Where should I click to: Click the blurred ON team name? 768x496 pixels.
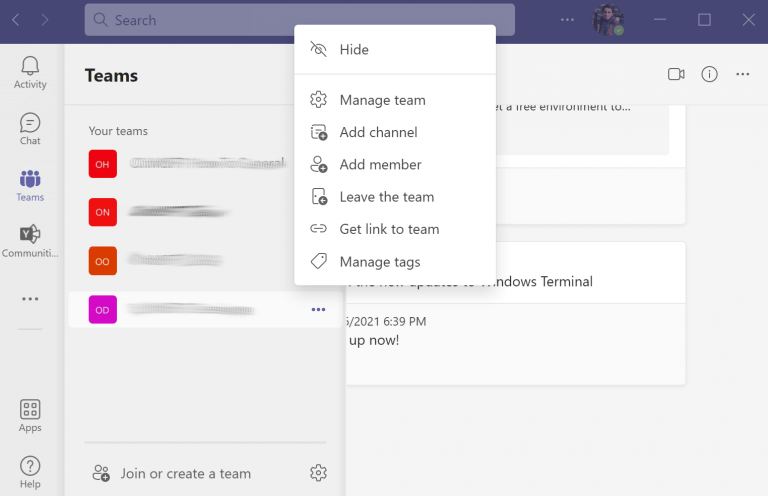pyautogui.click(x=178, y=212)
